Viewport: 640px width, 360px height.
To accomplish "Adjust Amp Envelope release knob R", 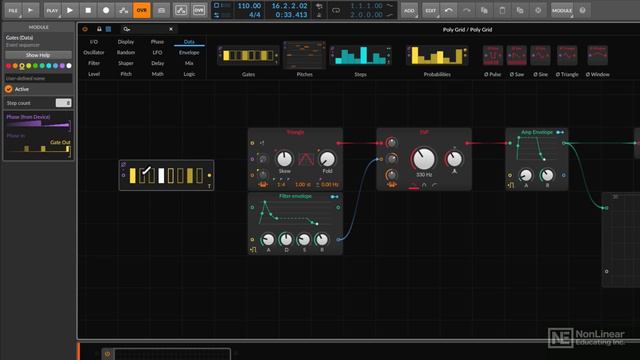I will [547, 176].
